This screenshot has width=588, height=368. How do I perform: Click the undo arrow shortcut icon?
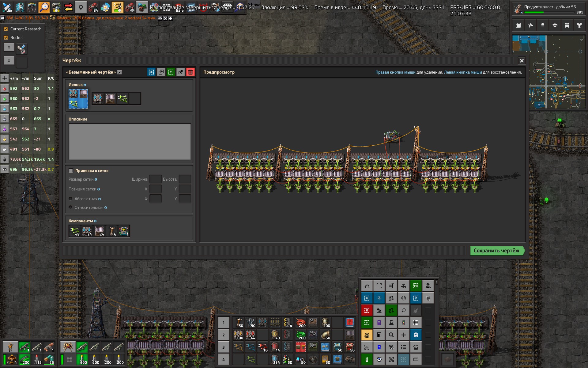pos(367,286)
